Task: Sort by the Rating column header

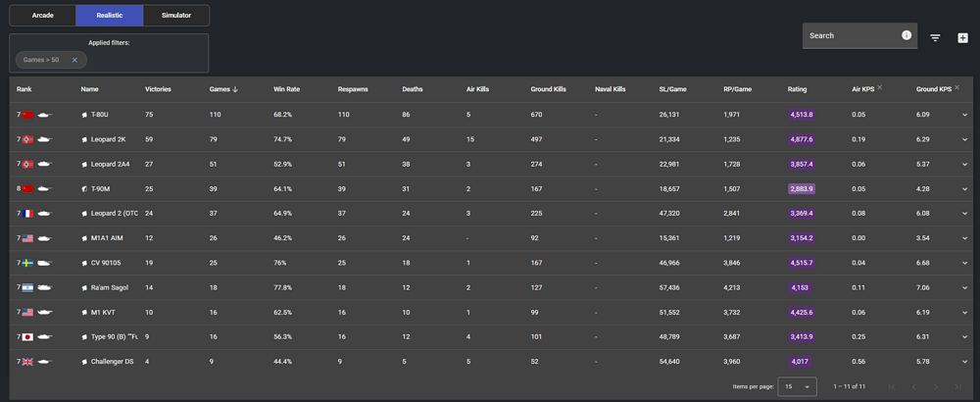Action: click(x=797, y=89)
